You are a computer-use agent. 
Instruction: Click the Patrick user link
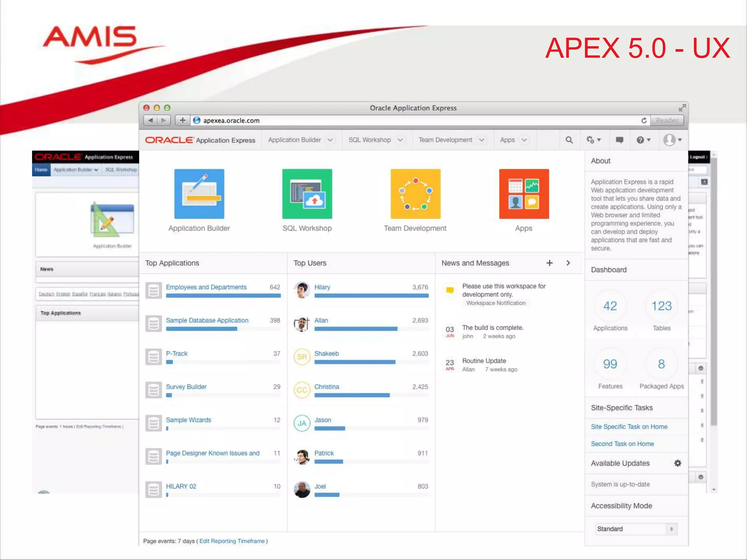click(324, 453)
